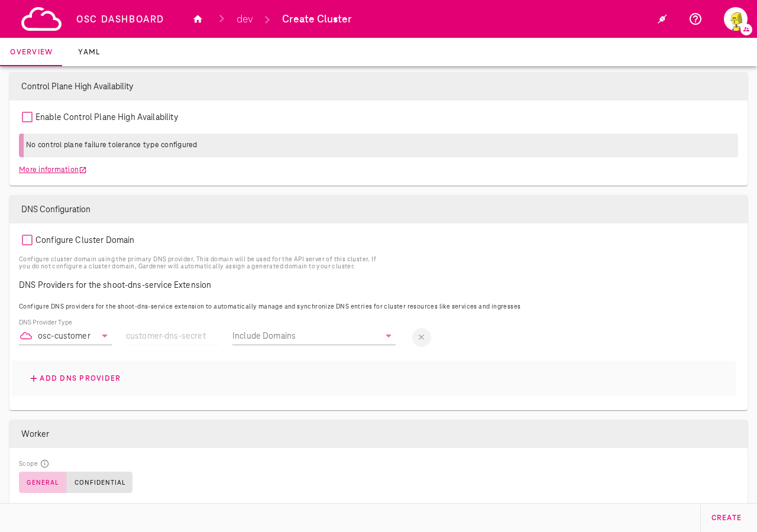Remove the osc-customer DNS provider entry
Screen dimensions: 757x532
pyautogui.click(x=421, y=336)
